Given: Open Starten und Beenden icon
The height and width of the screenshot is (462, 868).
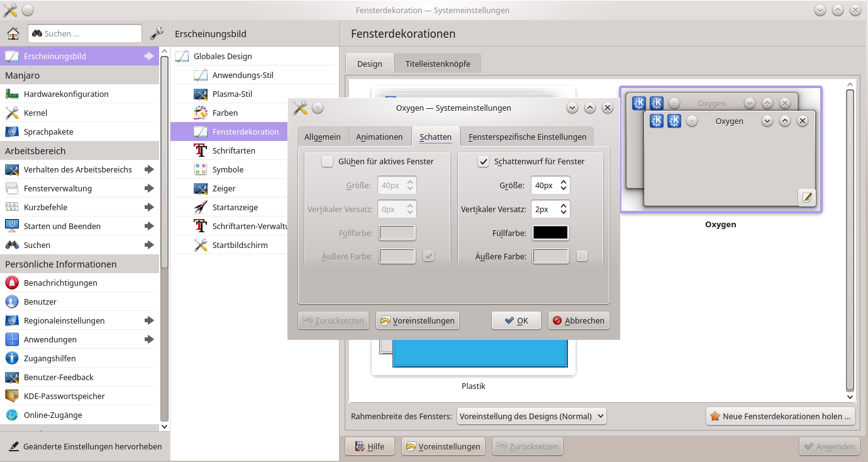Looking at the screenshot, I should (12, 226).
